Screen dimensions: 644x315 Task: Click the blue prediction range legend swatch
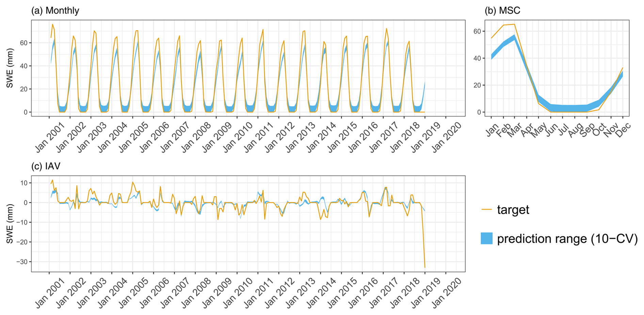(x=486, y=238)
